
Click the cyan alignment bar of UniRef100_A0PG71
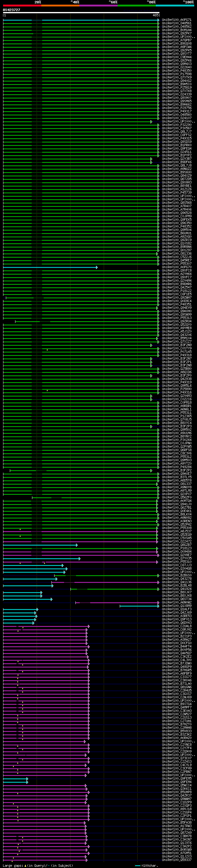81,20
